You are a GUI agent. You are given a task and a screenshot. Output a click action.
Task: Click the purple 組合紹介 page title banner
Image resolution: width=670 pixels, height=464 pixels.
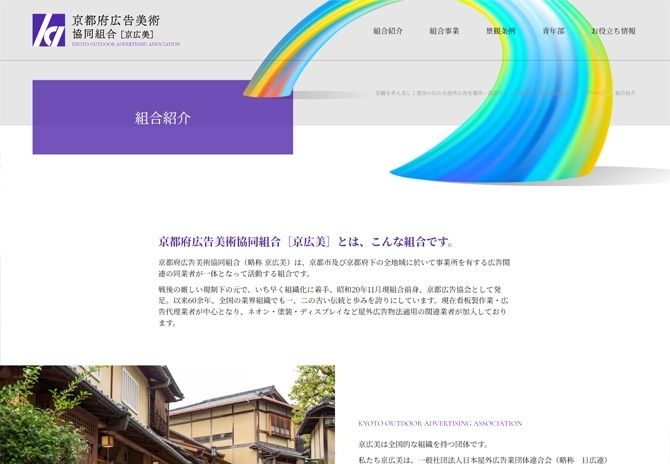coord(163,118)
